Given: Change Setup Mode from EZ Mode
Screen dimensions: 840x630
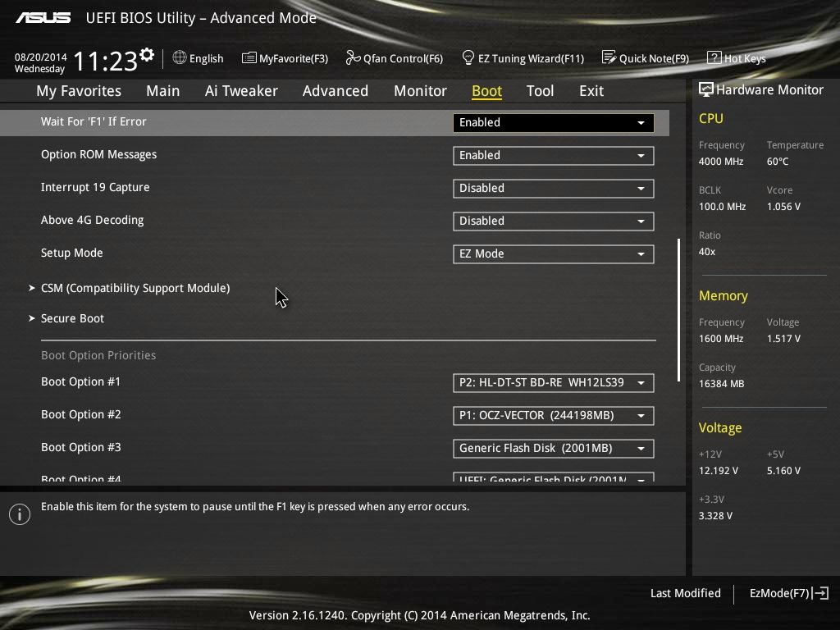Looking at the screenshot, I should pos(553,254).
